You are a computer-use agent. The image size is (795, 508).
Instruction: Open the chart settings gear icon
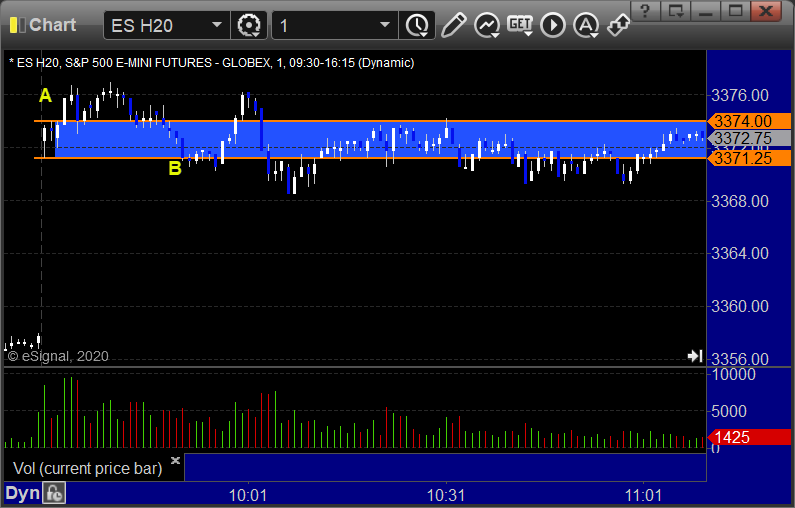(249, 25)
